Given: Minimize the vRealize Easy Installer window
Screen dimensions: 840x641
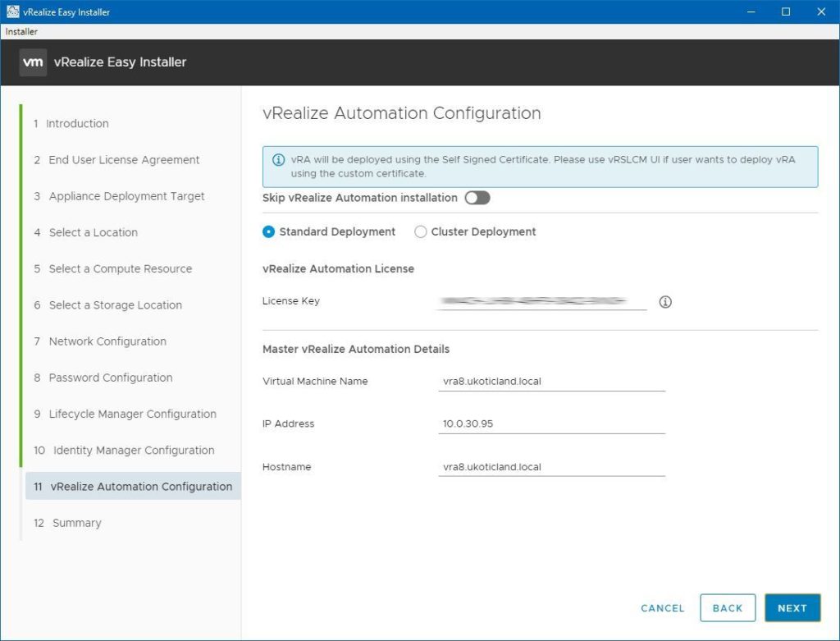Looking at the screenshot, I should click(x=751, y=11).
